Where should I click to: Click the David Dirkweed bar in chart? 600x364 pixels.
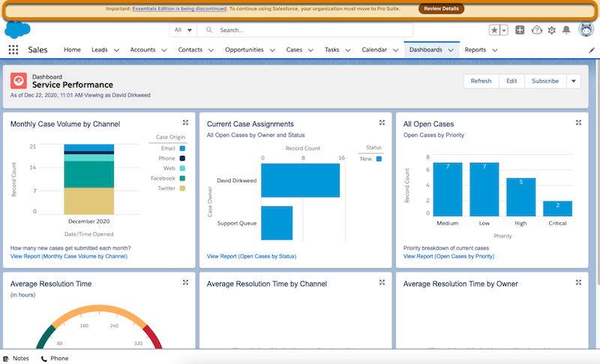click(301, 181)
